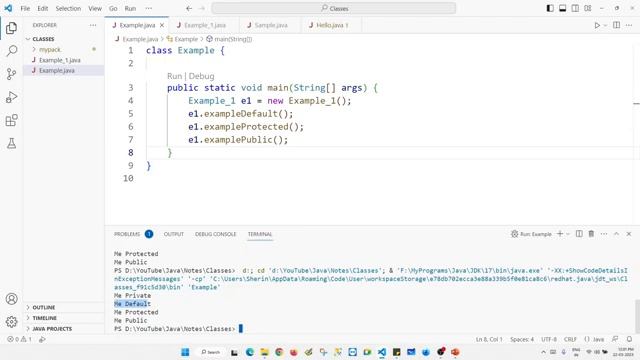Switch to the Example_1.java editor tab
The image size is (640, 360).
(x=204, y=25)
